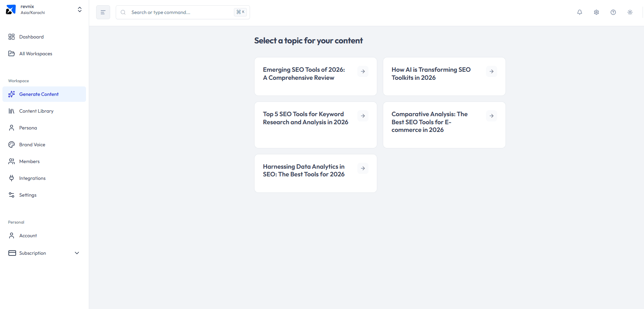Click the Personal section label
This screenshot has height=309, width=644.
coord(16,222)
